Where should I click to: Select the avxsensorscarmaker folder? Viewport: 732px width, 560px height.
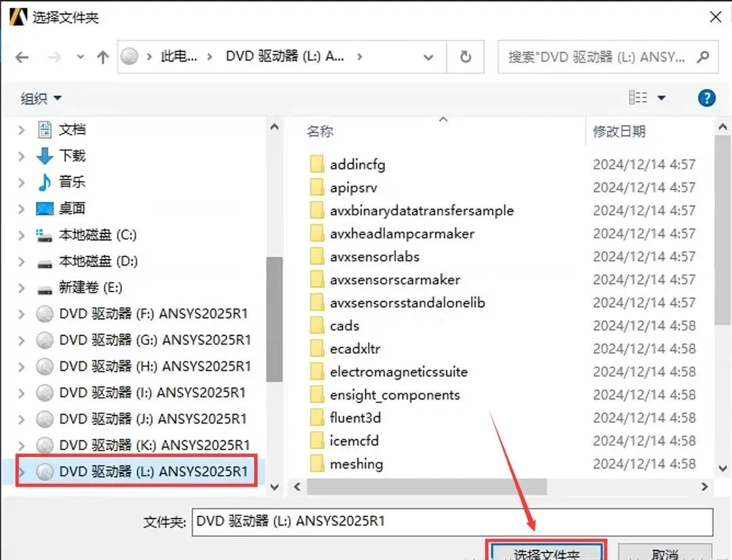click(x=395, y=280)
